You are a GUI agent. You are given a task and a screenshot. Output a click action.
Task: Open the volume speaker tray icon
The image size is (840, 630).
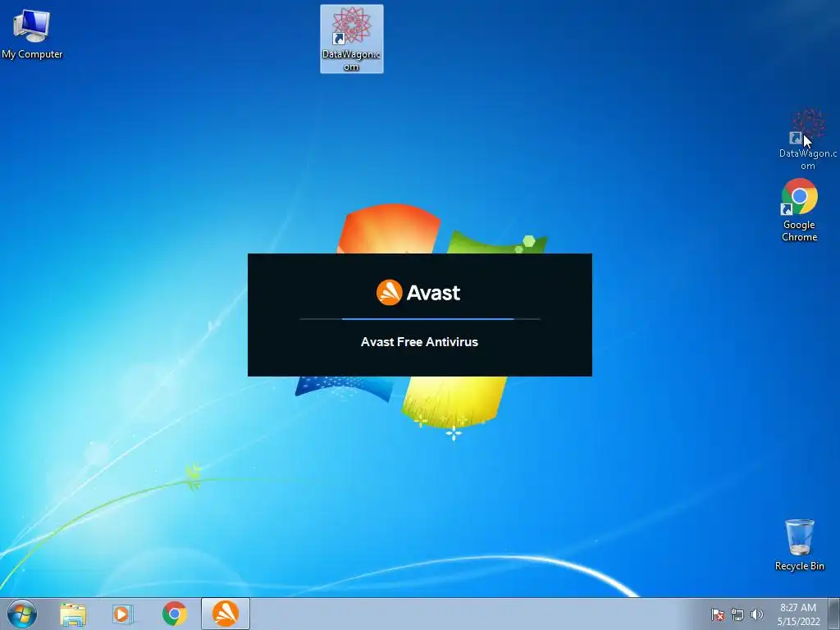(756, 614)
